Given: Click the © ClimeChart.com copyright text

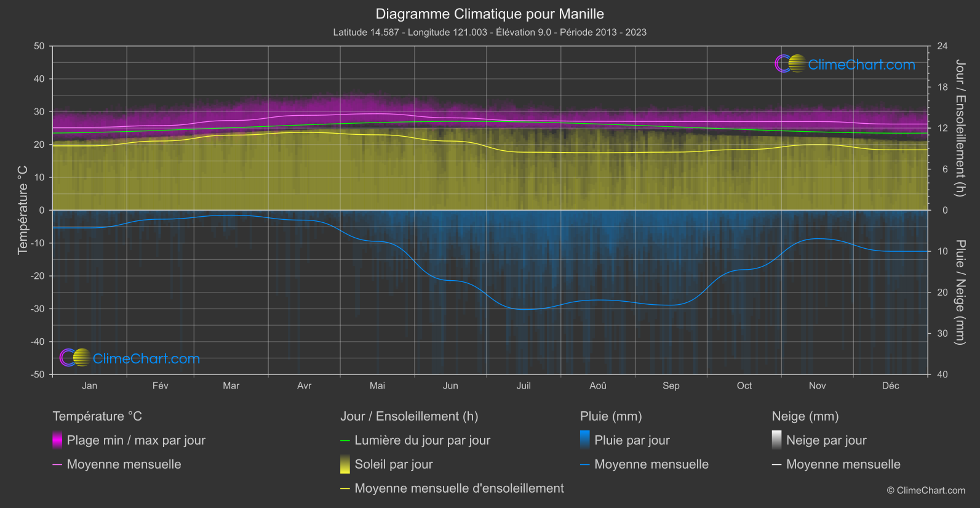Looking at the screenshot, I should [926, 490].
